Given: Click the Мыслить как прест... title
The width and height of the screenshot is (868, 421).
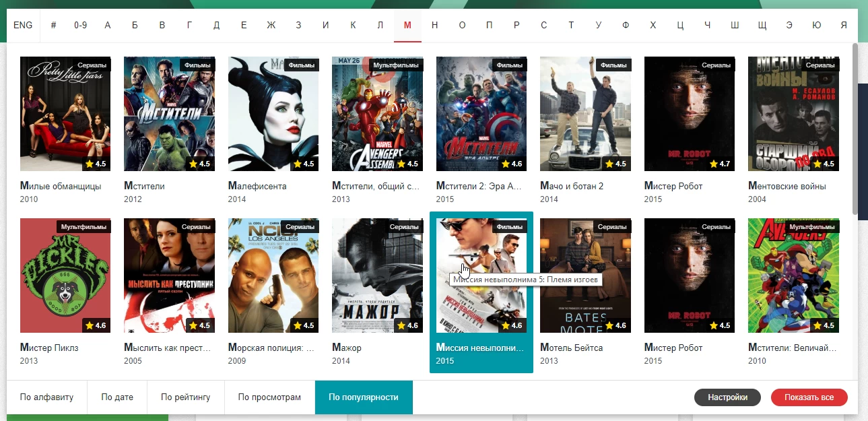Looking at the screenshot, I should coord(168,348).
